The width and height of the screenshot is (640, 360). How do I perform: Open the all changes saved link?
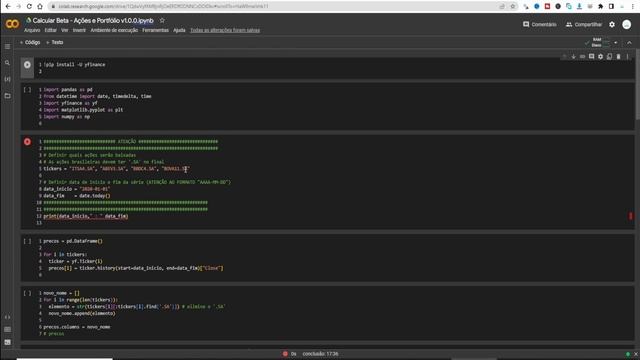click(225, 30)
